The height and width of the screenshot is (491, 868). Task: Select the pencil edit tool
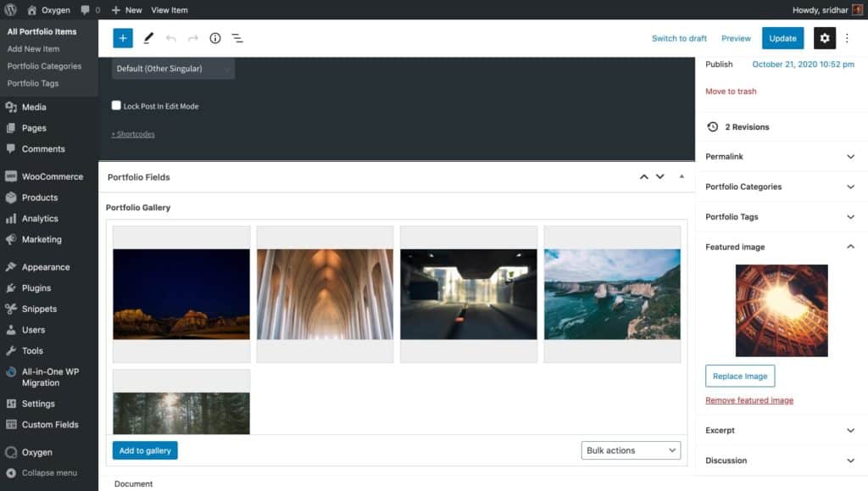pos(148,38)
